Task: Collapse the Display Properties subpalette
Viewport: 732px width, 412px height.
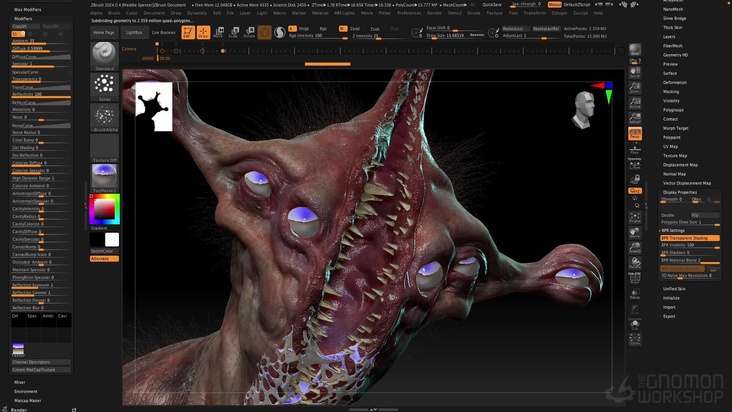Action: coord(680,192)
